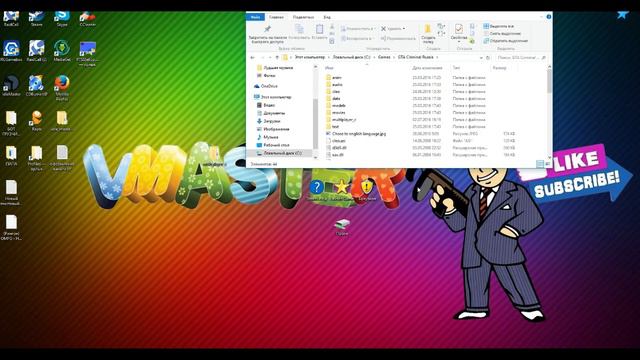Select the blue question mark desktop icon

click(316, 190)
